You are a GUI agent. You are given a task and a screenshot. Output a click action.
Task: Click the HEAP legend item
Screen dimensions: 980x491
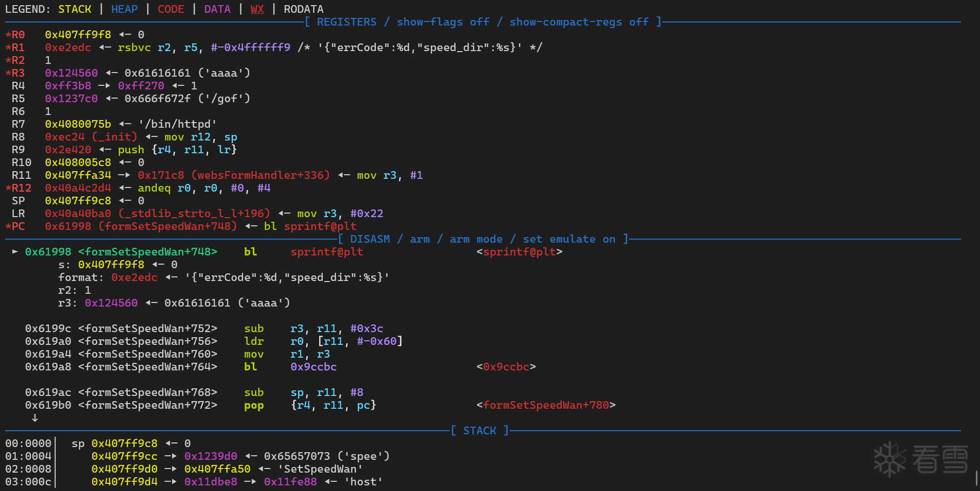124,9
